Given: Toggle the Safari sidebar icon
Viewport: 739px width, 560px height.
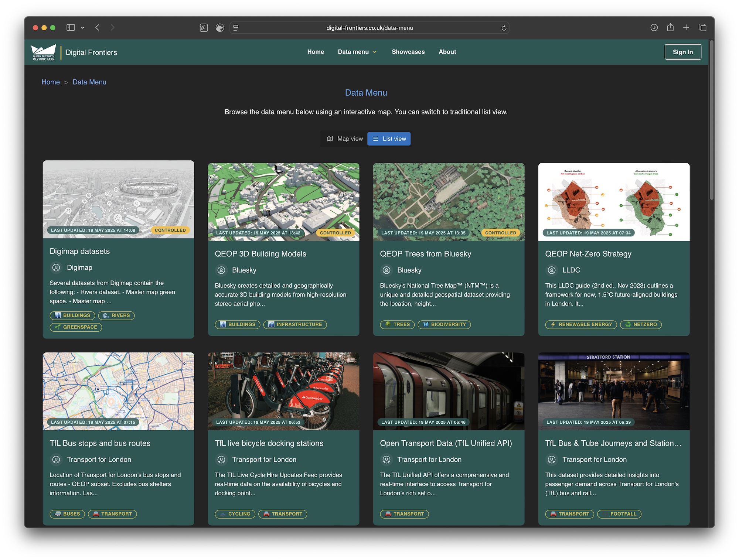Looking at the screenshot, I should 71,28.
